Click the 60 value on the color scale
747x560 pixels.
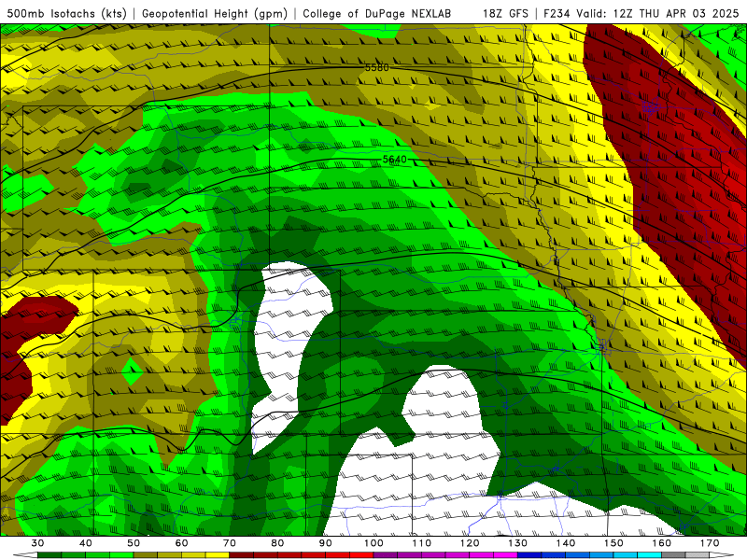coord(181,543)
